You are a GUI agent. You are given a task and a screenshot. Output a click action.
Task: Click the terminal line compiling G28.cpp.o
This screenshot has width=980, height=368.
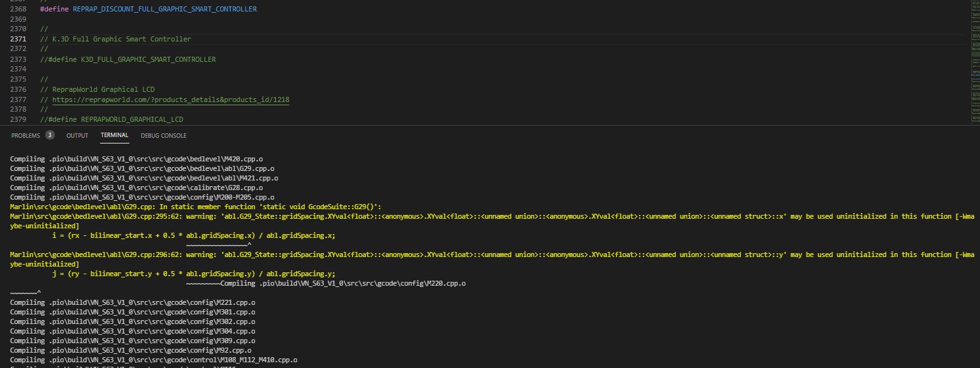pos(137,188)
